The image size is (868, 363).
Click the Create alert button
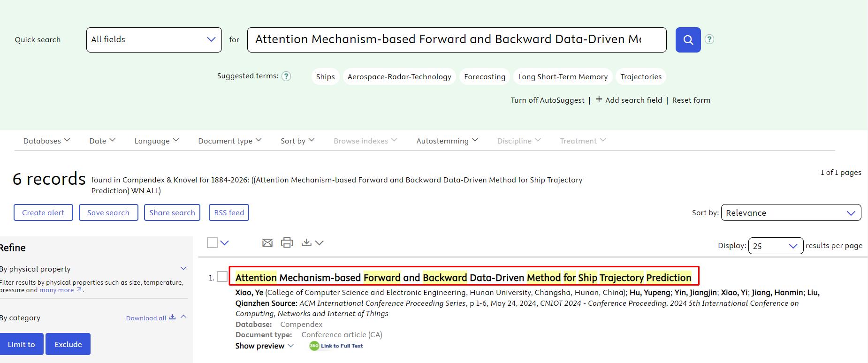(x=43, y=212)
